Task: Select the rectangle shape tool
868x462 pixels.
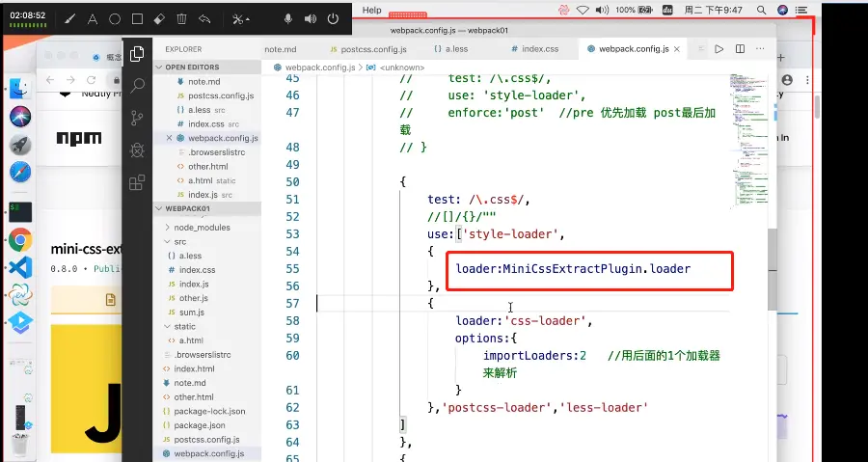Action: point(137,19)
